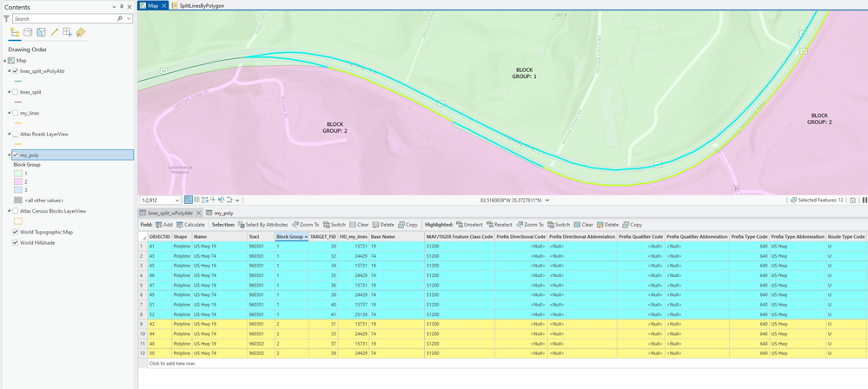The image size is (868, 389).
Task: Click Add field button in table toolbar
Action: (x=163, y=225)
